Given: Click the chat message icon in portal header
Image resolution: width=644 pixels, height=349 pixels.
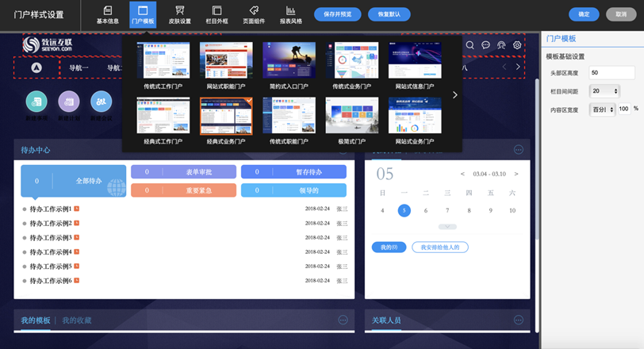Looking at the screenshot, I should (485, 45).
